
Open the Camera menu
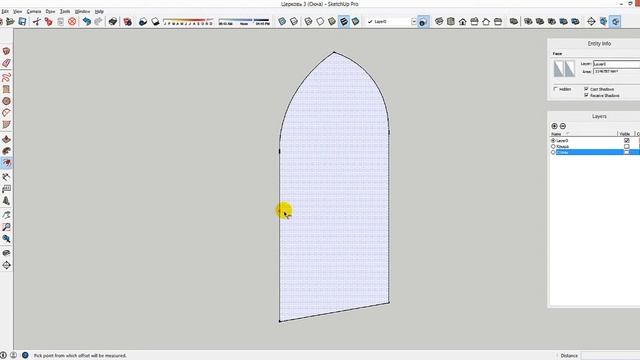[x=34, y=11]
